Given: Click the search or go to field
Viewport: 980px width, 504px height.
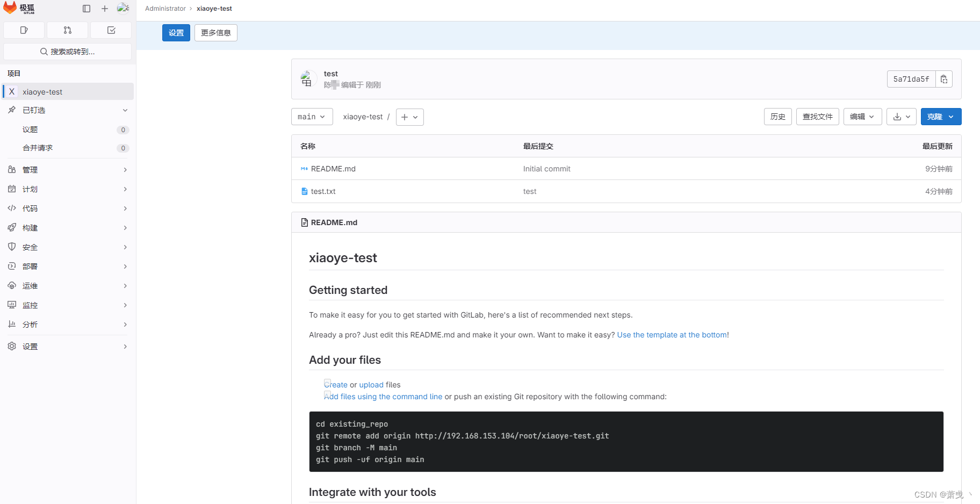Looking at the screenshot, I should point(68,52).
